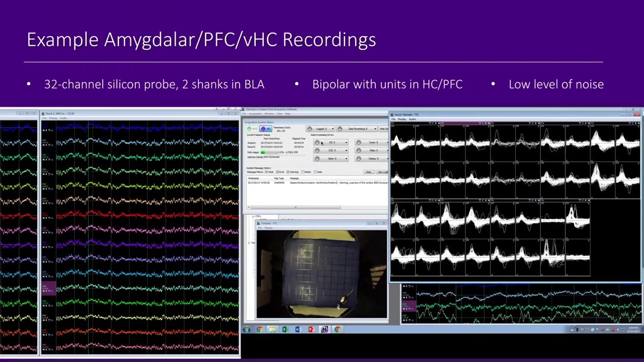Open PowerPoint from taskbar
644x362 pixels.
click(x=311, y=329)
